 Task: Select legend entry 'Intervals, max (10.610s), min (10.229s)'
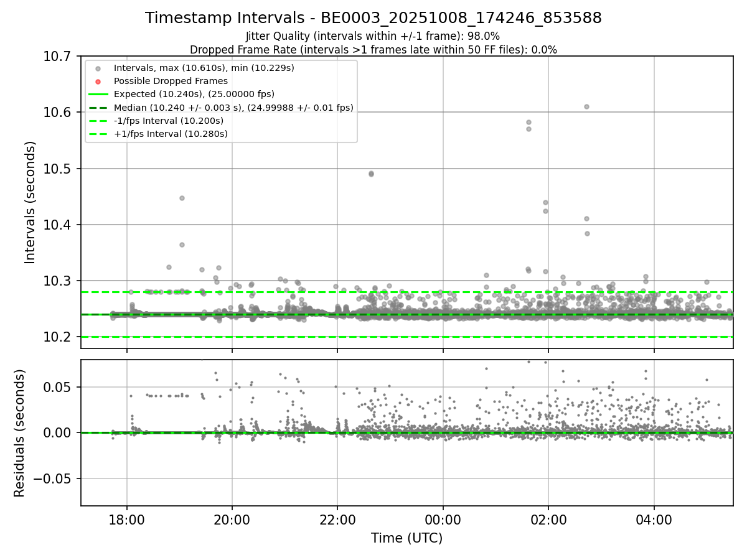204,67
